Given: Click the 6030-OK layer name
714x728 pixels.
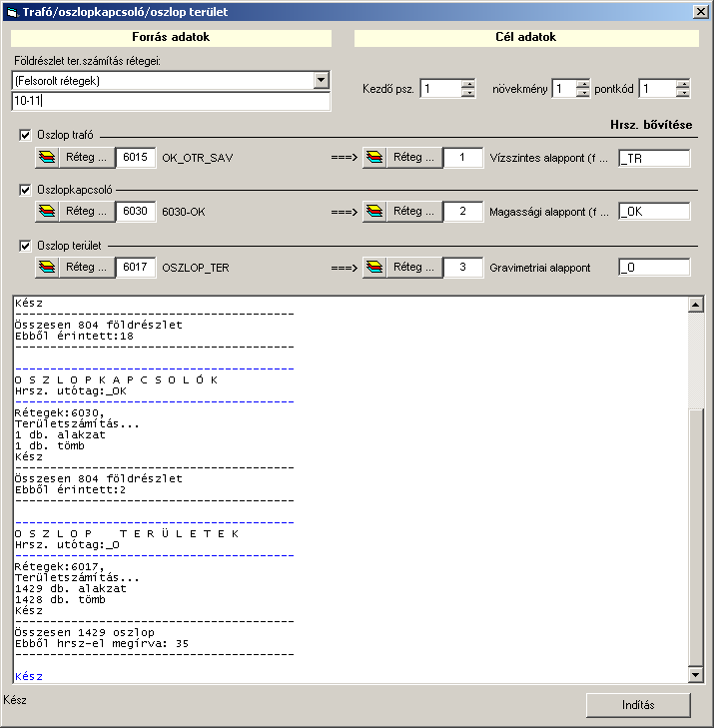Looking at the screenshot, I should (x=184, y=212).
